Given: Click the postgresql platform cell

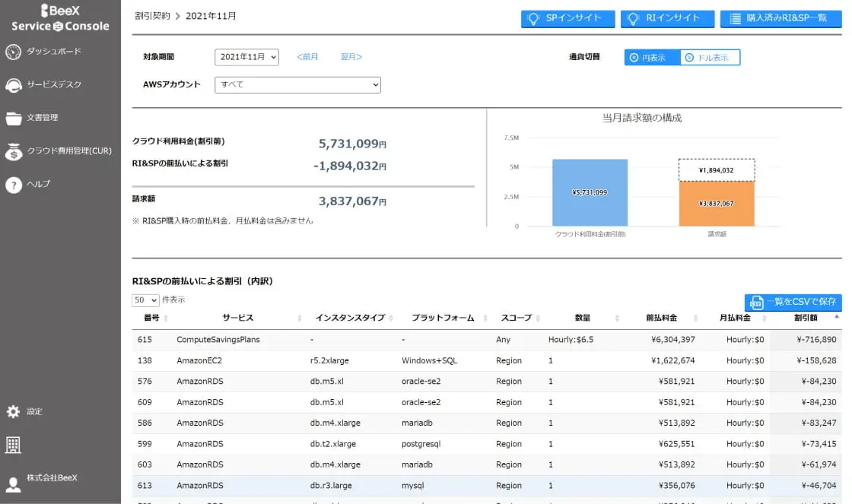Looking at the screenshot, I should coord(421,444).
